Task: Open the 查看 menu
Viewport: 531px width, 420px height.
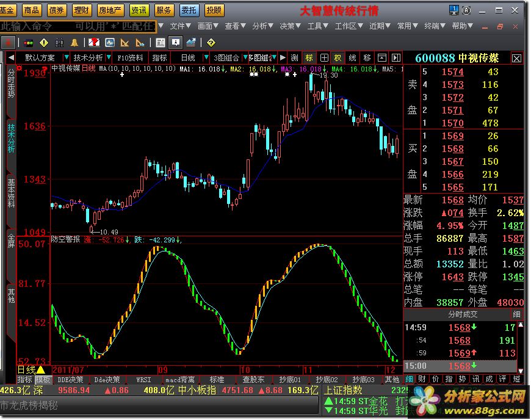Action: coord(236,26)
